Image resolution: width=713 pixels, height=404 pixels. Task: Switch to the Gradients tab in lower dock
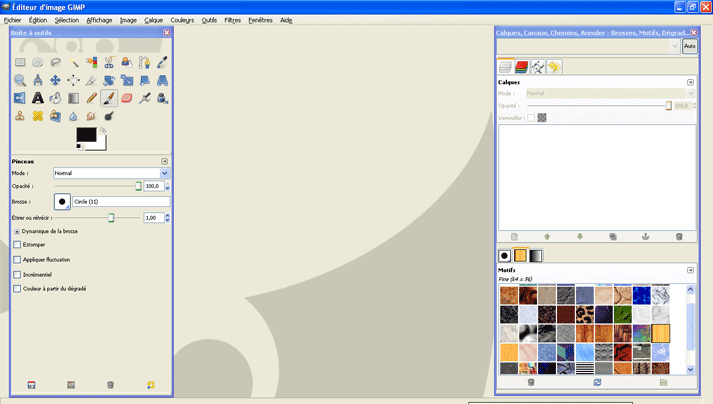point(536,256)
